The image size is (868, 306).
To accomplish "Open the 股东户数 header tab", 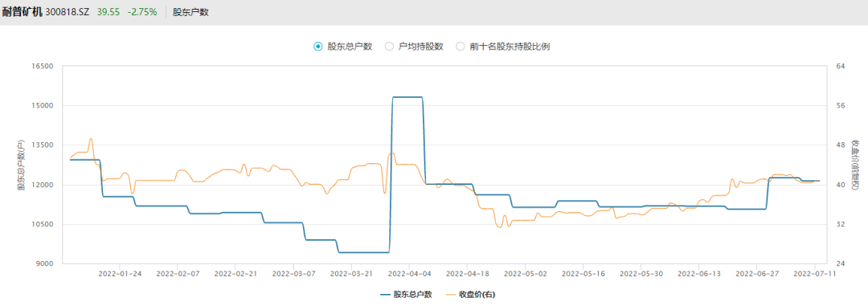I will point(190,11).
